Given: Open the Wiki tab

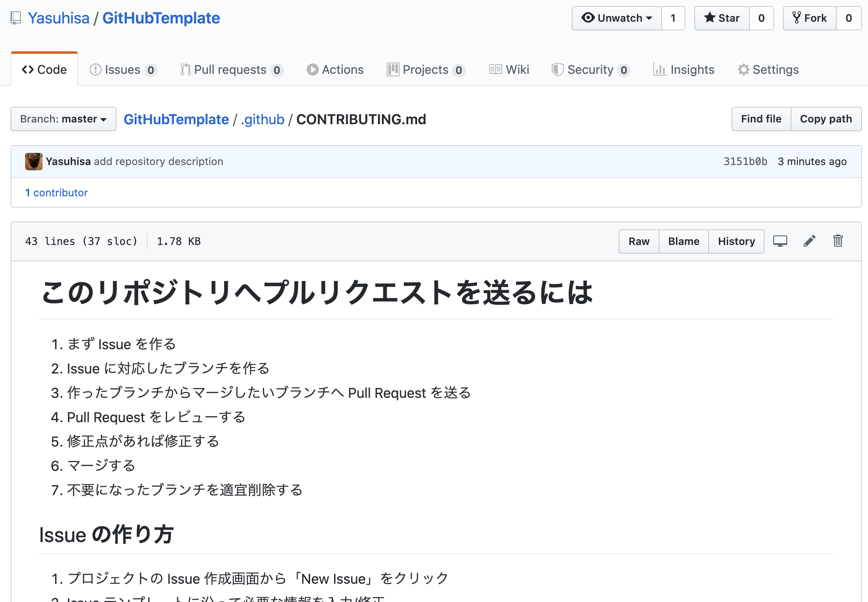Looking at the screenshot, I should [x=509, y=69].
